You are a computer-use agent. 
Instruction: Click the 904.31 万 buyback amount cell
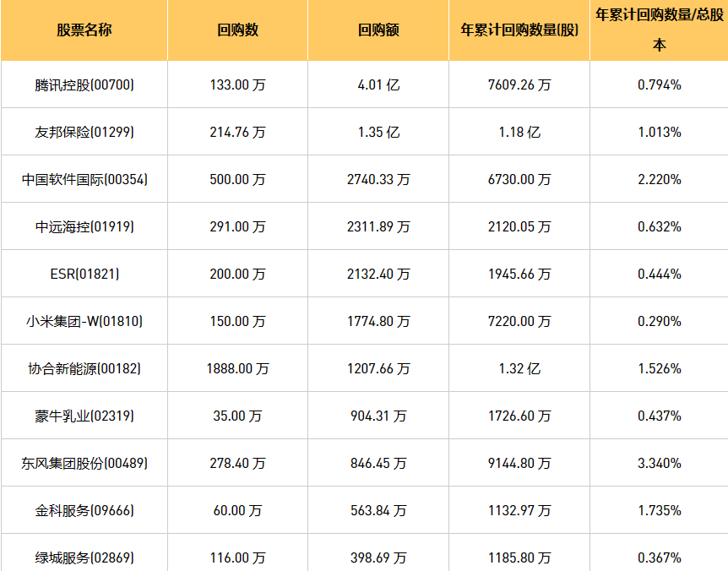[x=378, y=416]
